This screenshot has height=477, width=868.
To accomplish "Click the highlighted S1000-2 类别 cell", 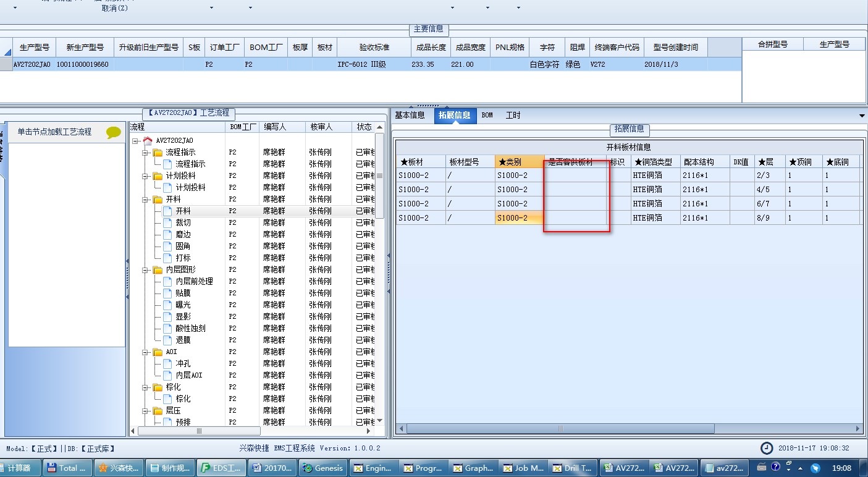I will point(520,218).
